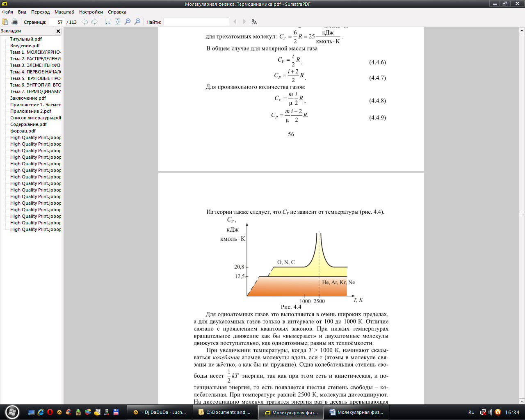The height and width of the screenshot is (420, 525).
Task: Select bookmark Введение.pdf
Action: (x=25, y=46)
